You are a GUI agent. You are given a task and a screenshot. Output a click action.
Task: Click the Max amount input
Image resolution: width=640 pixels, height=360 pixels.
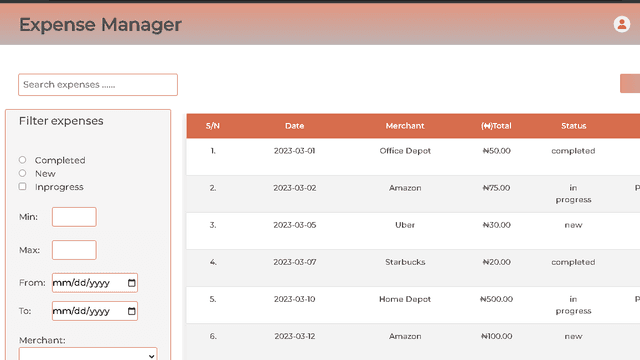74,250
